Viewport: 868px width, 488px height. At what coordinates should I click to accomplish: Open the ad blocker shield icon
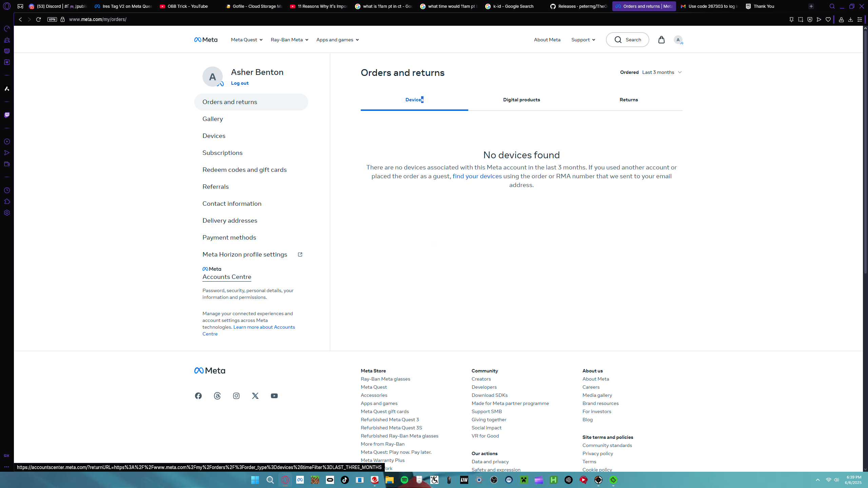coord(810,19)
